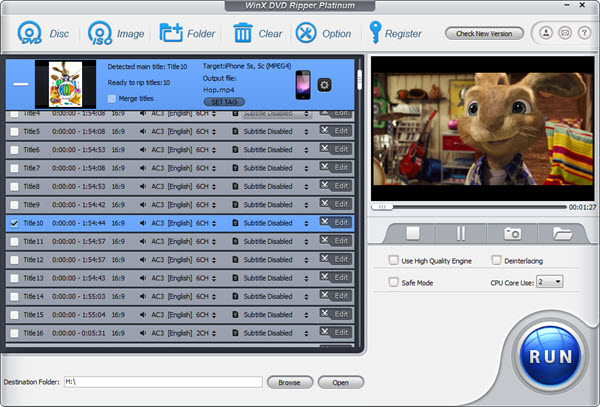Click the SET TAG button
Screen dimensions: 600x407
[x=224, y=102]
